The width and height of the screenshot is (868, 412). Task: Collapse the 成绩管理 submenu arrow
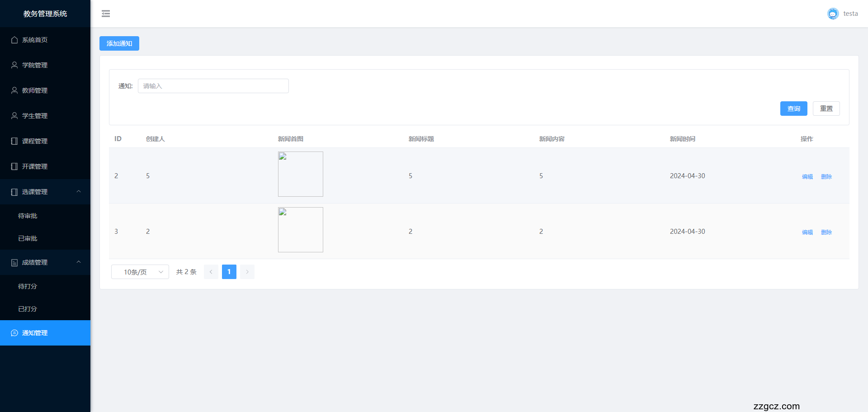pos(79,262)
